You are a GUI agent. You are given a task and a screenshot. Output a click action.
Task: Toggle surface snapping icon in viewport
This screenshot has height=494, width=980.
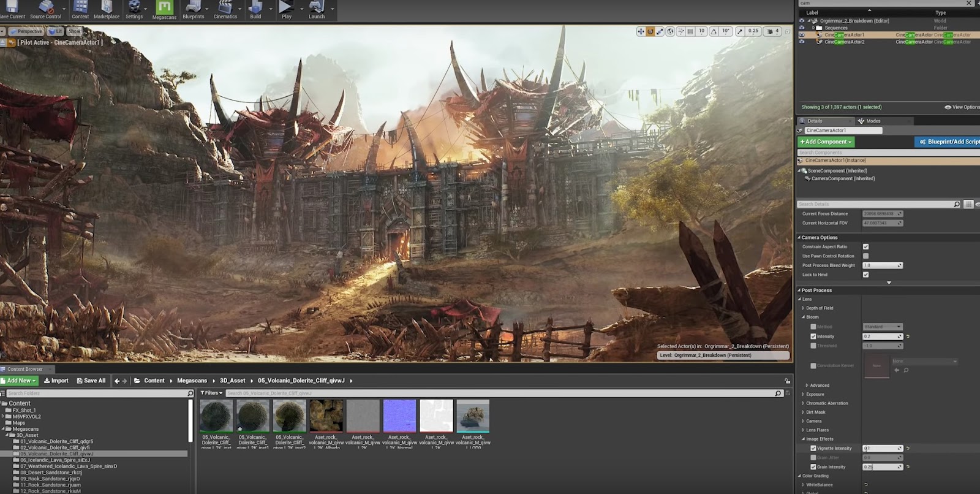tap(680, 31)
